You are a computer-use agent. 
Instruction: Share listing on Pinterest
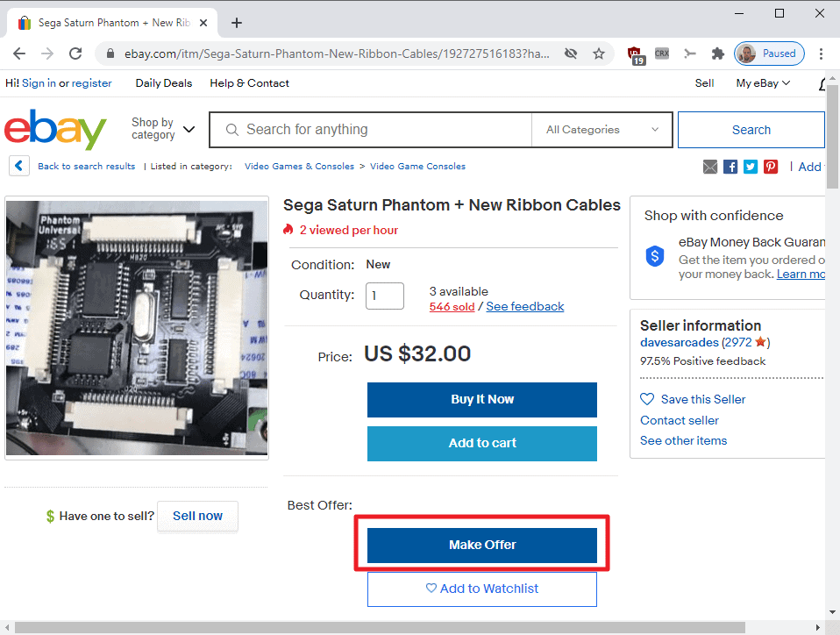click(x=771, y=167)
